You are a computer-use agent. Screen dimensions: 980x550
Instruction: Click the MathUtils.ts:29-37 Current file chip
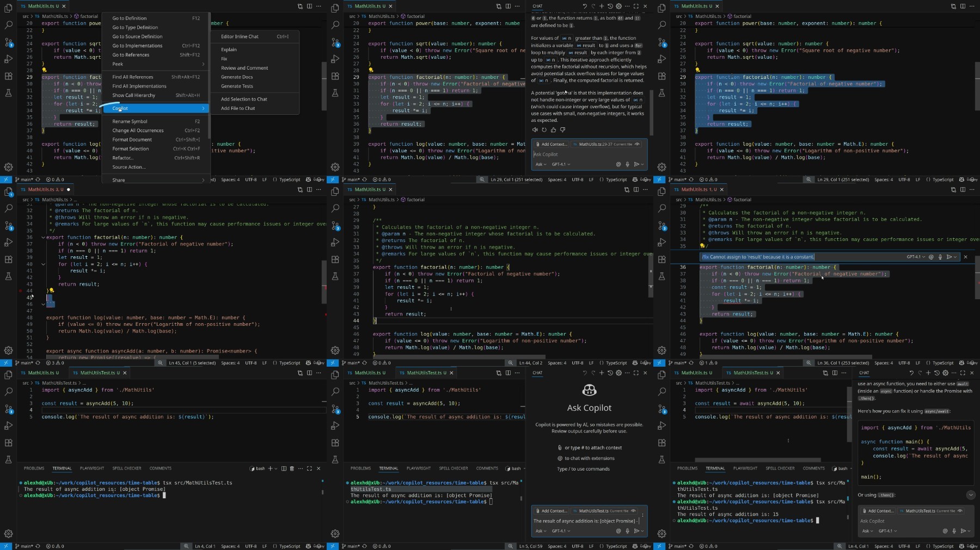(x=607, y=144)
